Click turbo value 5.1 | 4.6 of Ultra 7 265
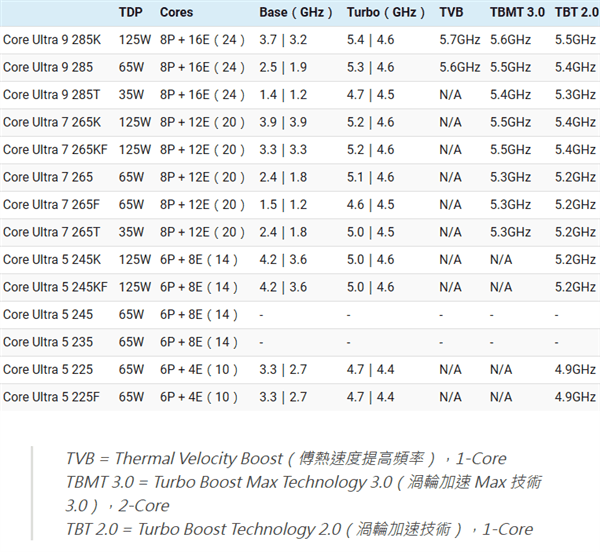 pos(370,177)
